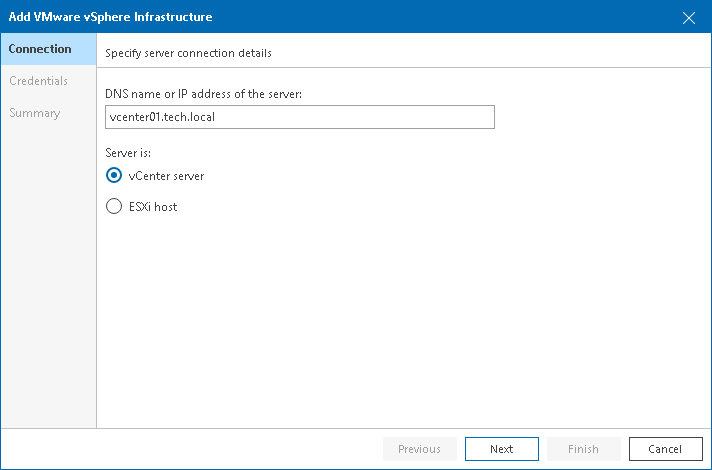Click the 'Specify server connection details' heading
Screen dimensions: 712x470
click(x=188, y=52)
